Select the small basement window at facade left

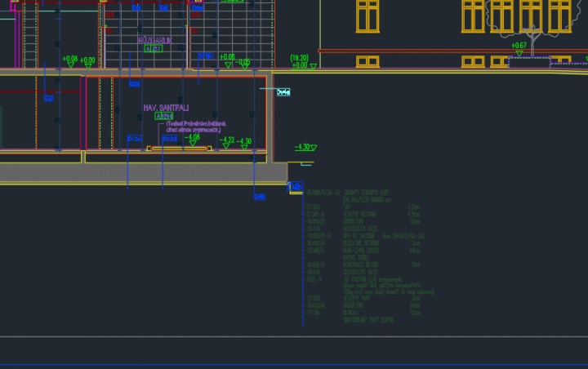click(x=367, y=61)
